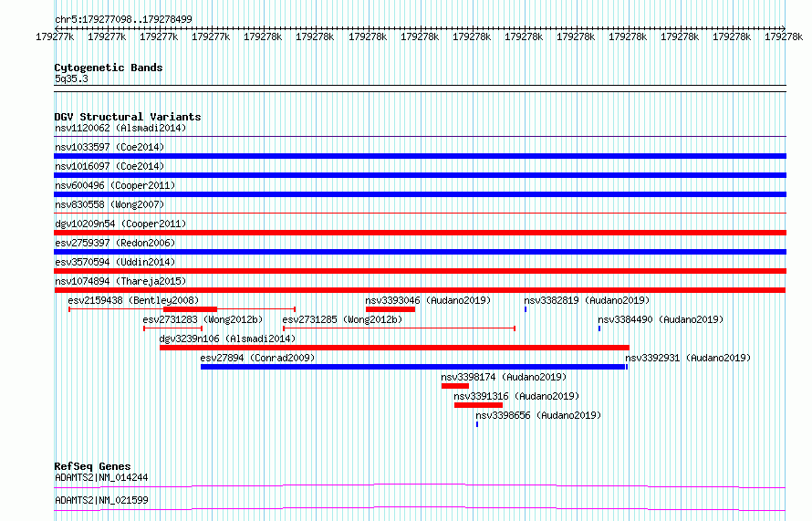The height and width of the screenshot is (521, 812).
Task: Click the ADAMTS2|NM_014244 gene label
Action: coord(101,477)
